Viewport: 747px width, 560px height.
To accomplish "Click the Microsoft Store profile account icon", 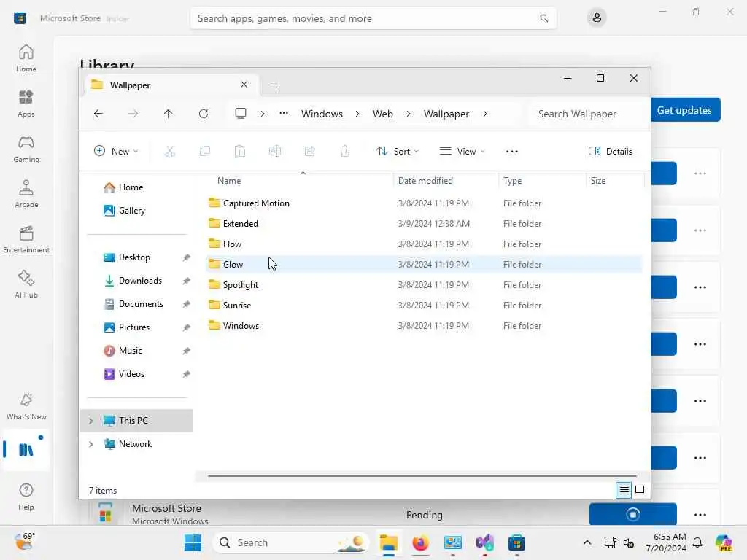I will (596, 18).
